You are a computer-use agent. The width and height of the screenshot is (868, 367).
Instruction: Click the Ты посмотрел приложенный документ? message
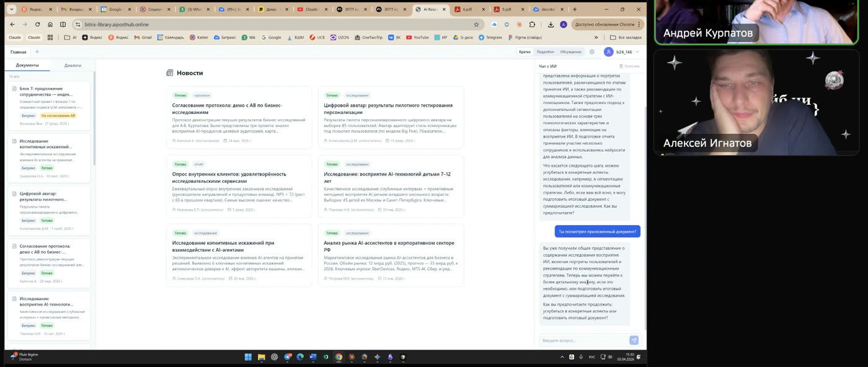pos(598,231)
